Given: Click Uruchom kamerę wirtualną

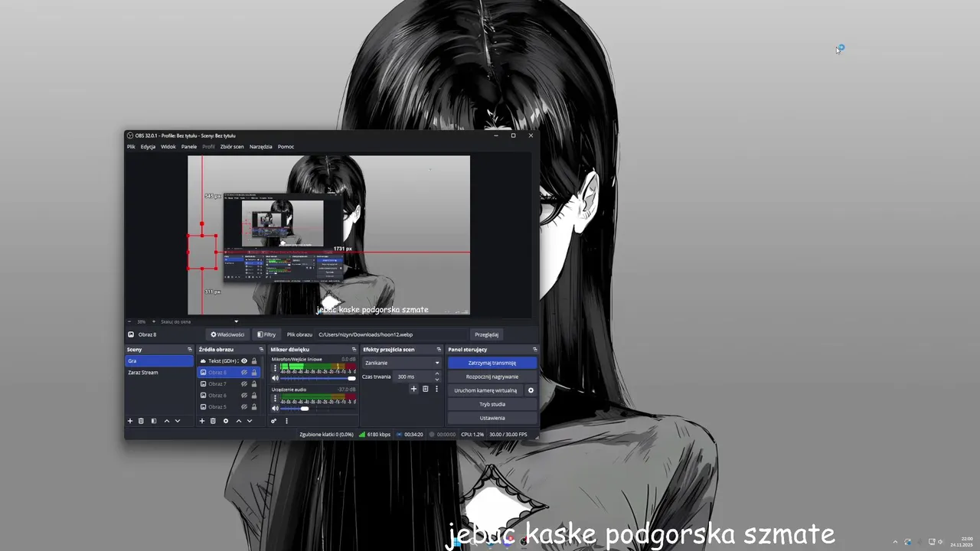Looking at the screenshot, I should [x=485, y=390].
